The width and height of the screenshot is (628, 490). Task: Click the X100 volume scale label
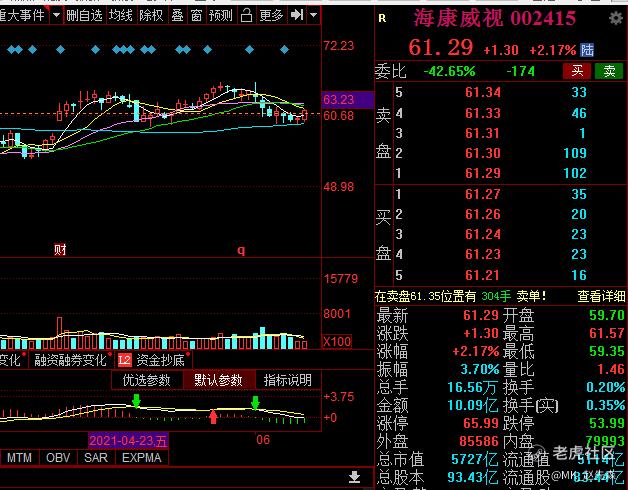click(337, 342)
